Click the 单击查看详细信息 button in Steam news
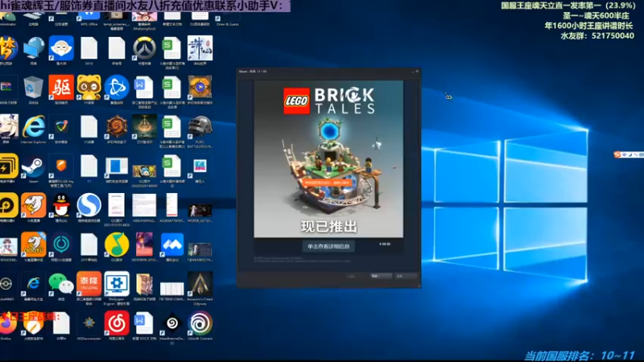Image resolution: width=644 pixels, height=362 pixels. point(328,246)
